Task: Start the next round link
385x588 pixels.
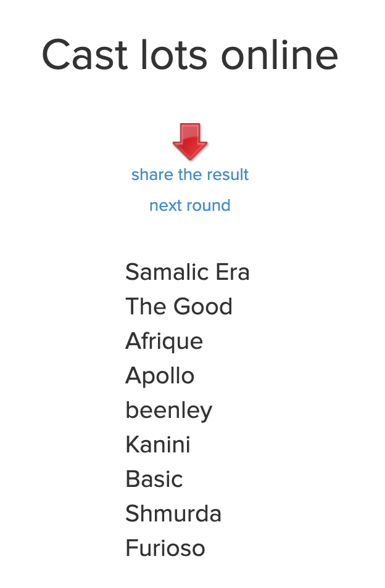Action: tap(190, 205)
